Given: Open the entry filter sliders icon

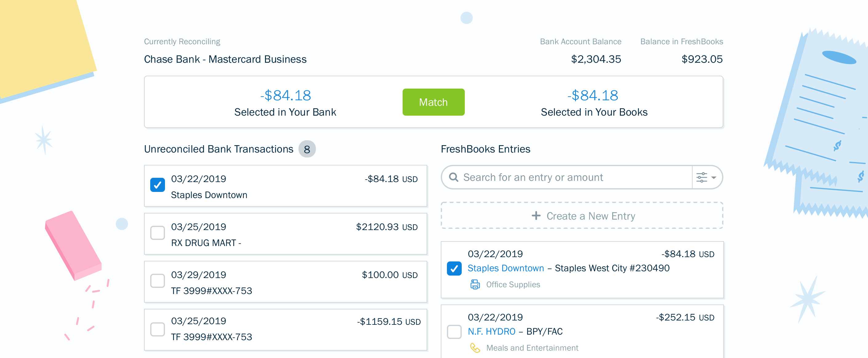Looking at the screenshot, I should pos(701,177).
